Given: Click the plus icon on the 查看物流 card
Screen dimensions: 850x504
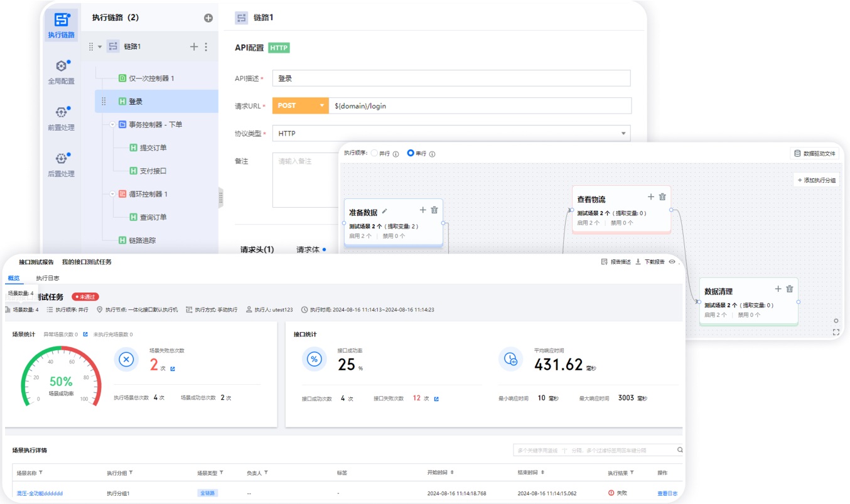Looking at the screenshot, I should 651,197.
